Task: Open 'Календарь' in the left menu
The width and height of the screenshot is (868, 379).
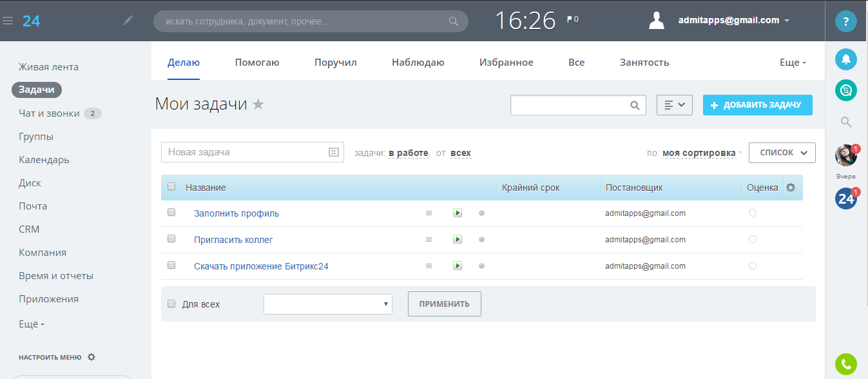Action: click(x=44, y=160)
